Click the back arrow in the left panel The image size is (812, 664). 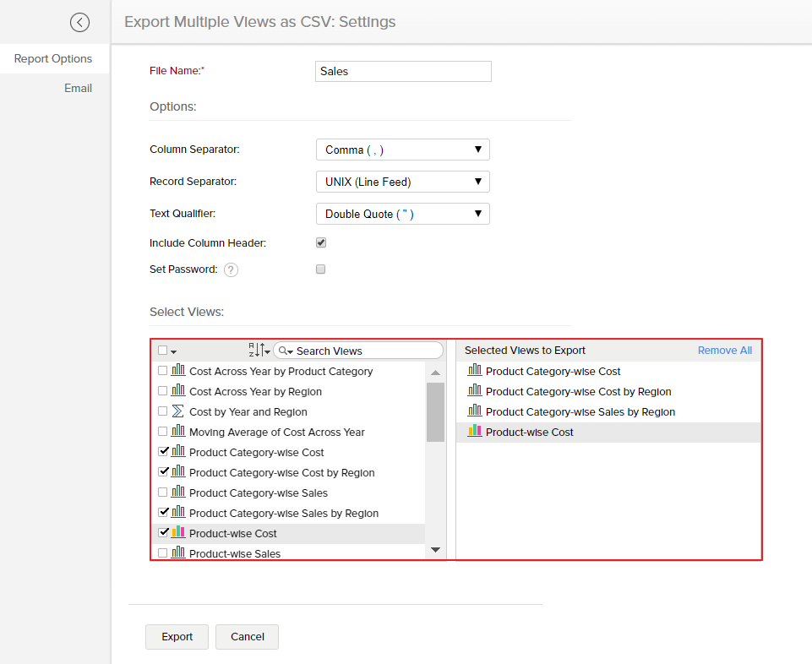tap(79, 22)
